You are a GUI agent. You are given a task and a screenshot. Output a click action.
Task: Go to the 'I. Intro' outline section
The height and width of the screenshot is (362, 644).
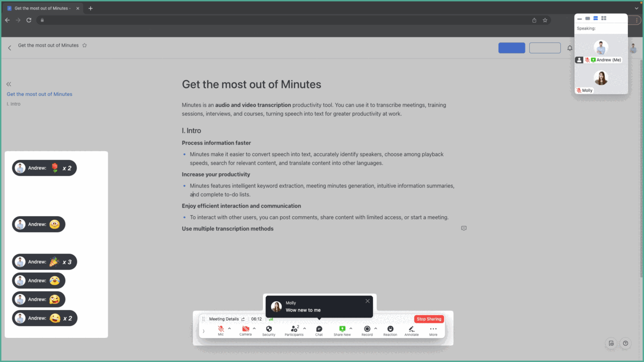tap(13, 104)
